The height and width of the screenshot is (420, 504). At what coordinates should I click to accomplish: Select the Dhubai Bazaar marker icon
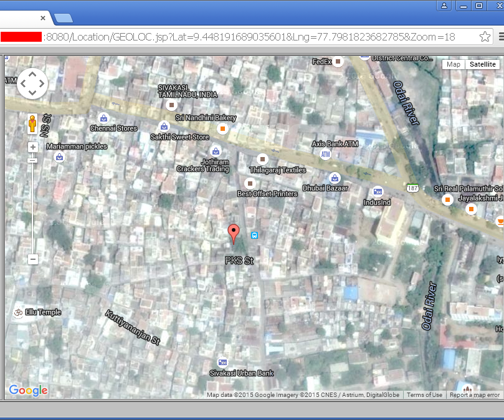335,177
